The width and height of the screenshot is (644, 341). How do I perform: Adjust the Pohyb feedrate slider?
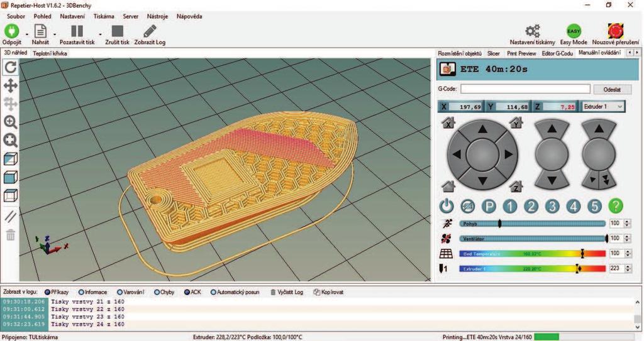point(532,224)
